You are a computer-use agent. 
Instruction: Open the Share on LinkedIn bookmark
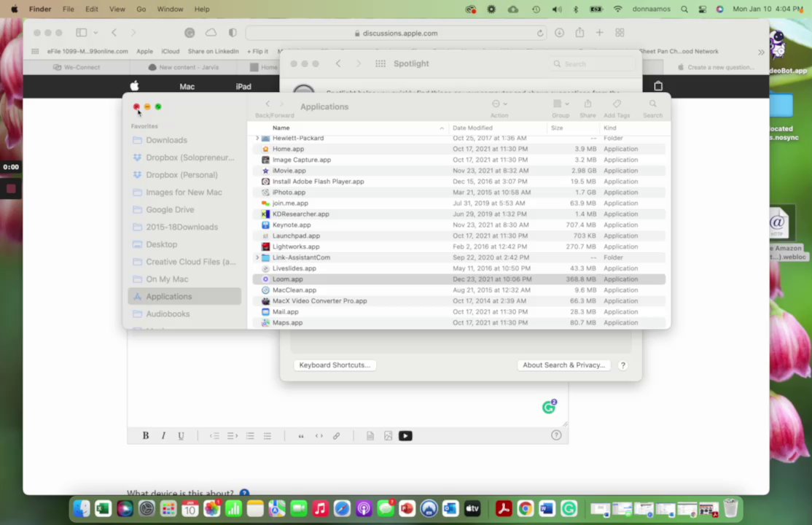click(x=214, y=51)
